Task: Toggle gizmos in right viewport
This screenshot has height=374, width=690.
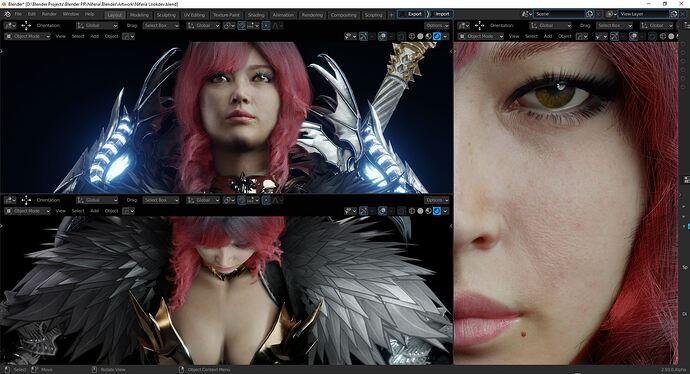Action: pos(614,36)
